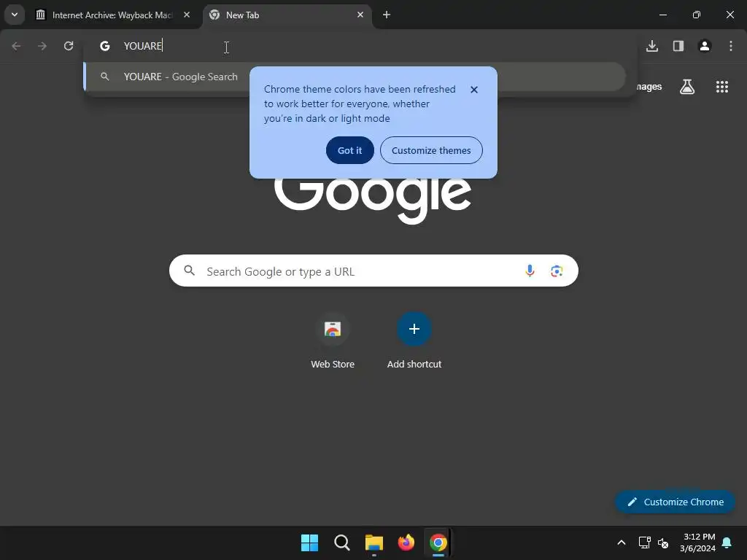Search by image with Google Lens icon

pos(557,271)
